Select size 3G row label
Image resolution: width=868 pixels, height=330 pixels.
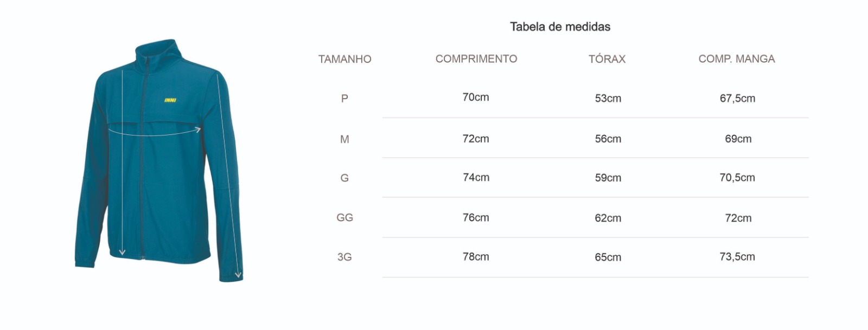[344, 257]
